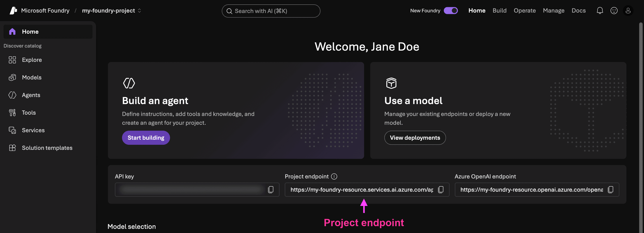Click the Build an agent card icon
Viewport: 644px width, 233px height.
click(x=129, y=83)
